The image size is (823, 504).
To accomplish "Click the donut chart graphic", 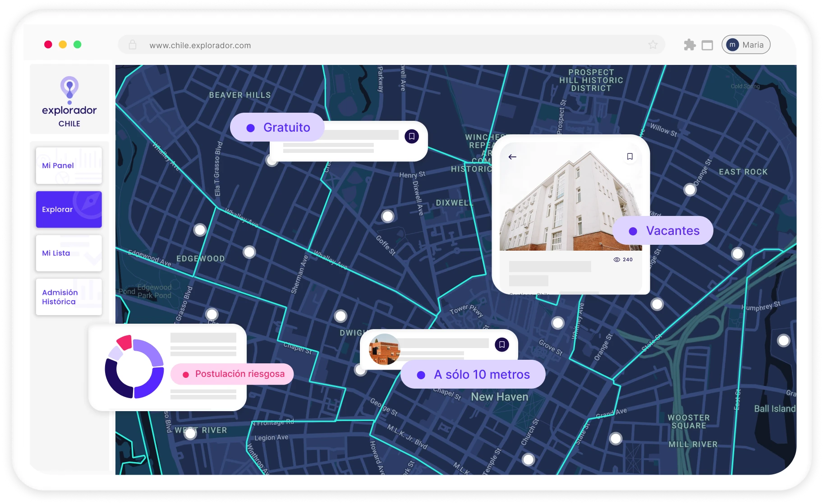I will tap(134, 367).
